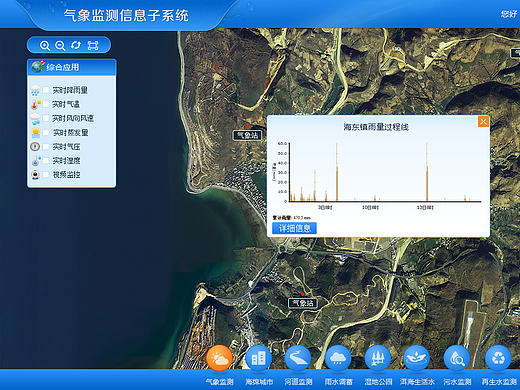
Task: Enable the 实时降雨量 checkbox
Action: (46, 90)
